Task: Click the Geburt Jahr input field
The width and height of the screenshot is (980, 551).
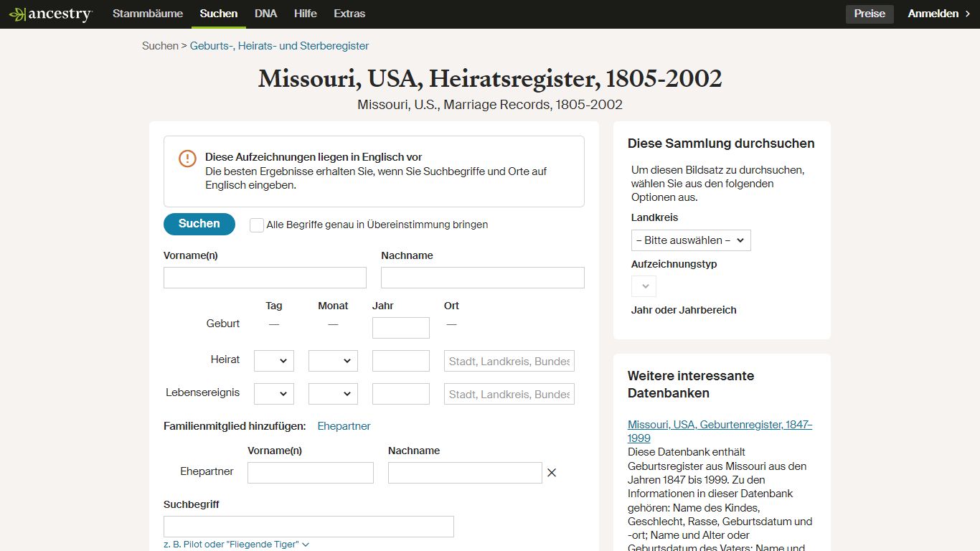Action: click(x=401, y=328)
